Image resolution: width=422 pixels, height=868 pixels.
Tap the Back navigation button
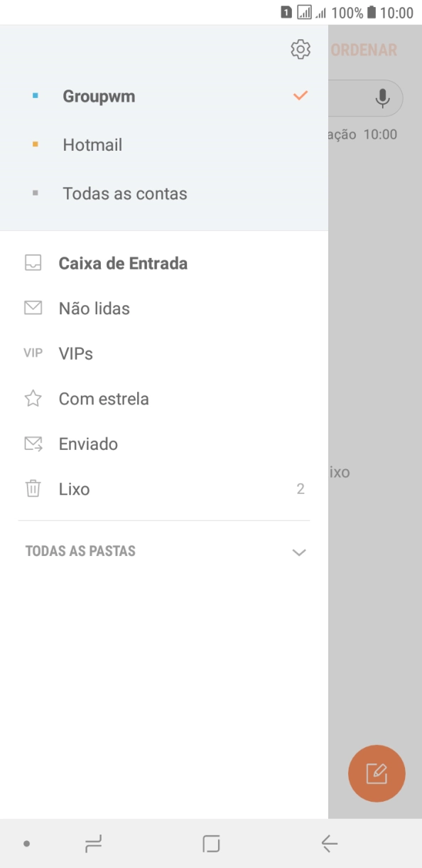click(x=328, y=844)
